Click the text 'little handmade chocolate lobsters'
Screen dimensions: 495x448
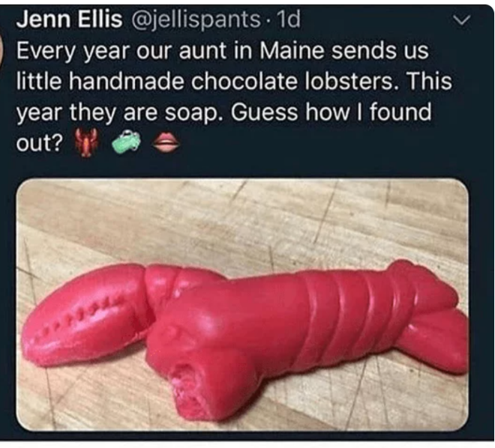point(204,81)
